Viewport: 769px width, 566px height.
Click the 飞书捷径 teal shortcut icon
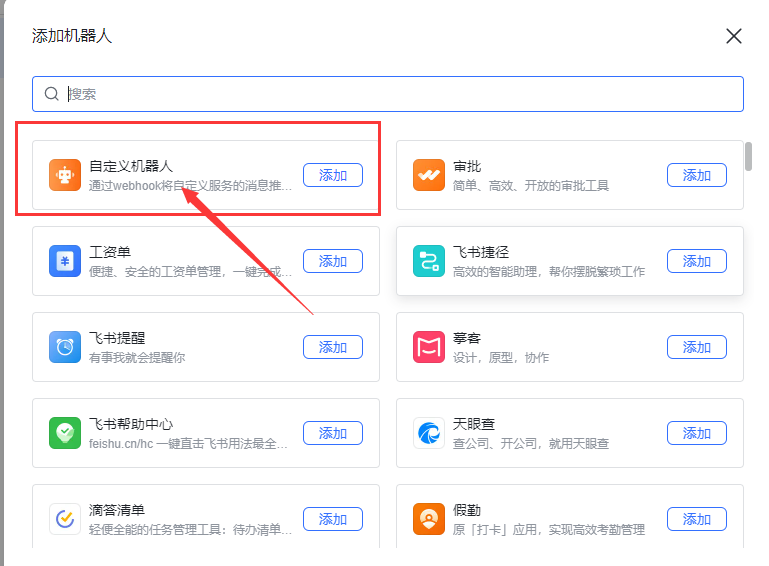point(429,261)
